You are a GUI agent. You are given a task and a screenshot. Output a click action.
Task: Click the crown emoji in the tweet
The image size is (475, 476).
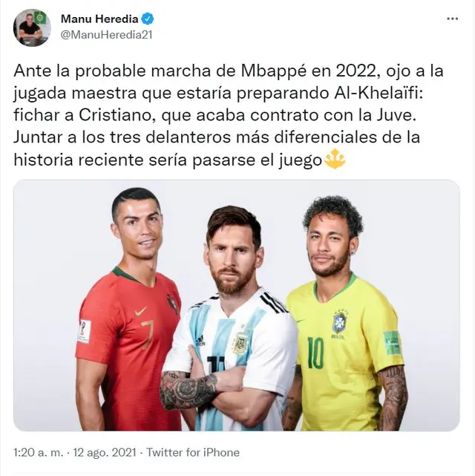(335, 159)
